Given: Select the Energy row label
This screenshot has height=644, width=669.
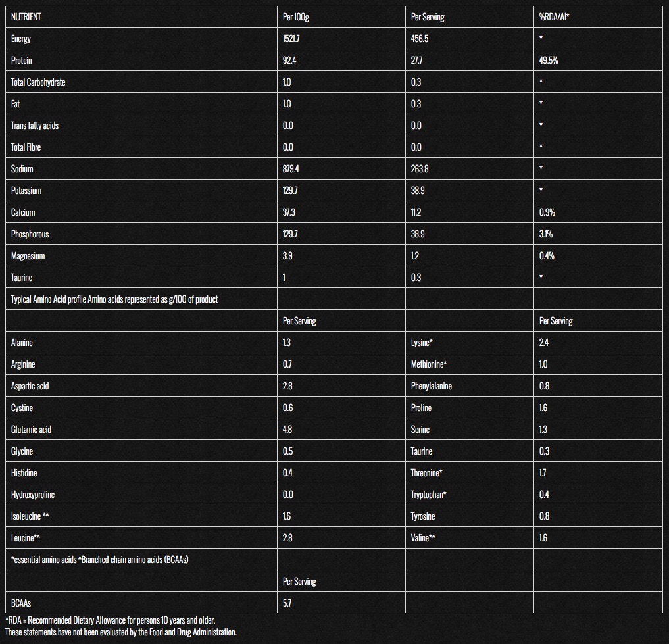Looking at the screenshot, I should [x=21, y=39].
